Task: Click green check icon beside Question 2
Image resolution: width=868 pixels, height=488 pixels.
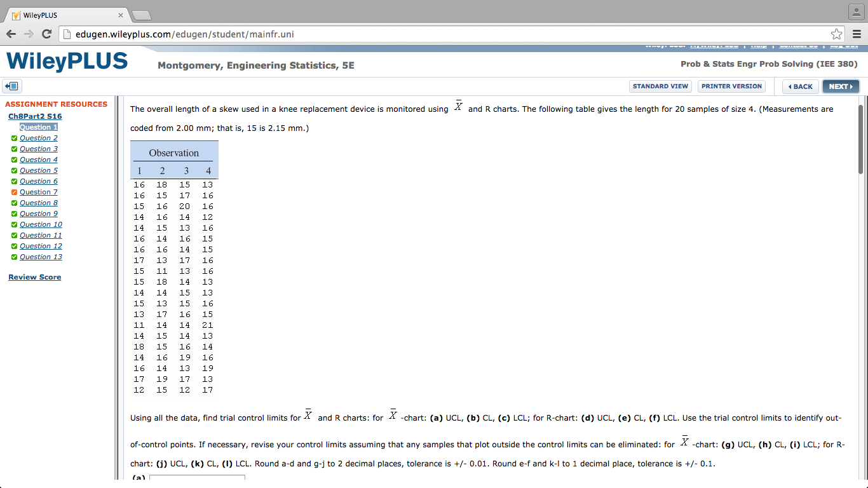Action: [x=14, y=138]
